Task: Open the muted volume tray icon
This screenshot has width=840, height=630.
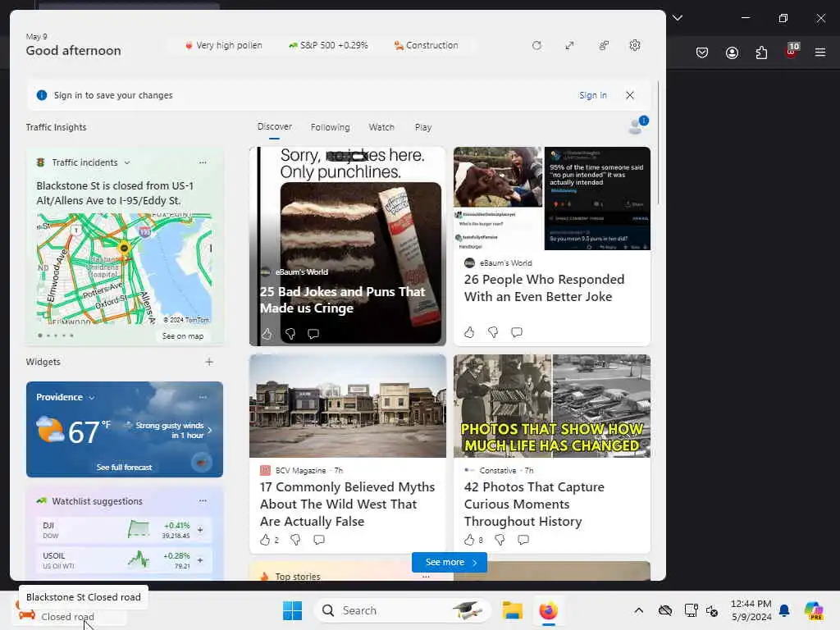Action: pos(712,610)
